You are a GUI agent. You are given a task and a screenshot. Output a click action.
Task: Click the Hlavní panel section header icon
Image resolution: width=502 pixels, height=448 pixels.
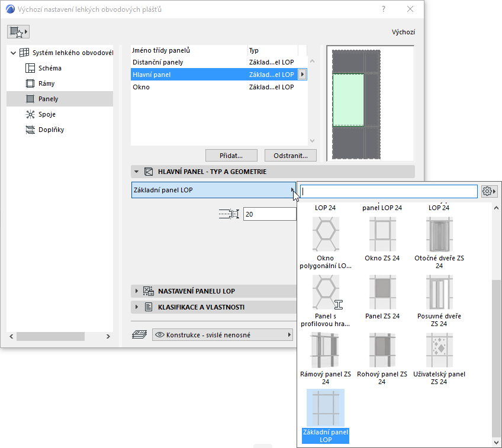click(x=149, y=172)
